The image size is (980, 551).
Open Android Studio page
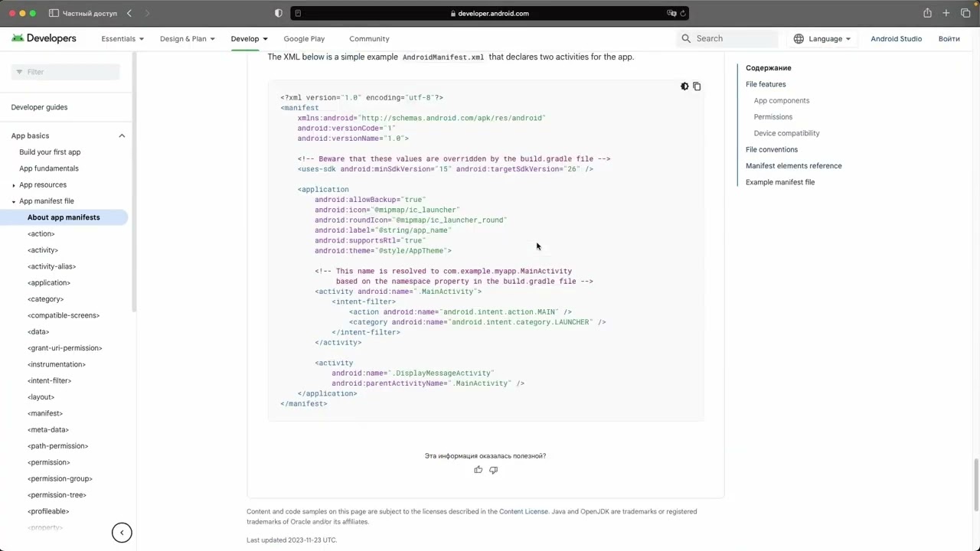click(x=896, y=38)
